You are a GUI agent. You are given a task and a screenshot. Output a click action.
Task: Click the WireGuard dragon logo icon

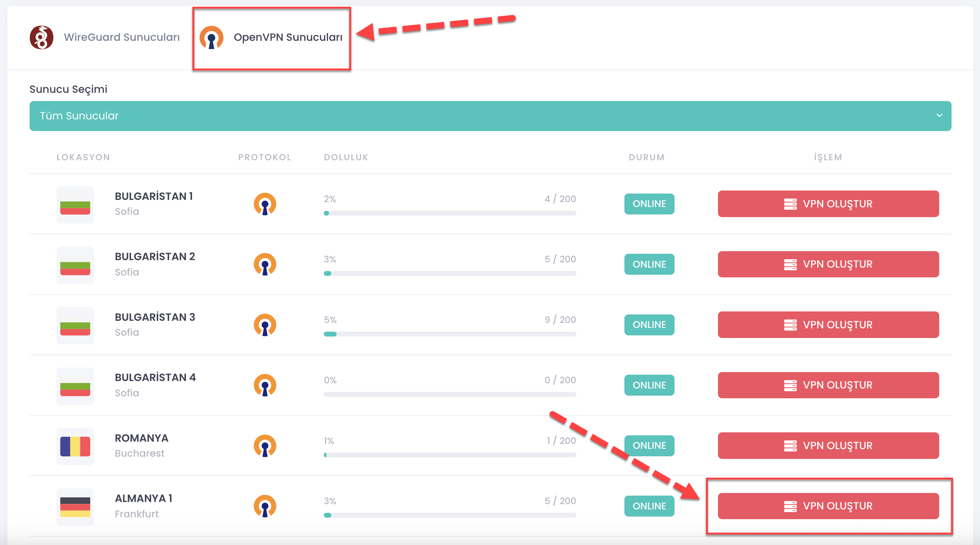tap(42, 37)
